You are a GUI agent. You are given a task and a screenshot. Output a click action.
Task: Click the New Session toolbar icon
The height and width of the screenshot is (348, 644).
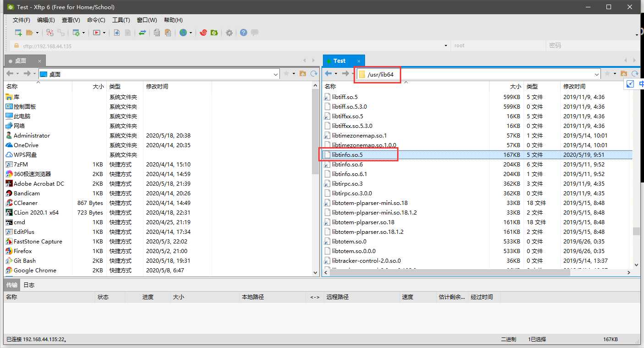(18, 33)
